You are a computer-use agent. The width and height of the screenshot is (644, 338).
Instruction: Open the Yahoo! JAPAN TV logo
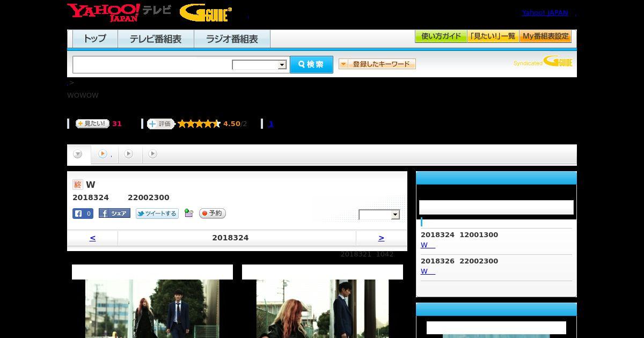(119, 12)
